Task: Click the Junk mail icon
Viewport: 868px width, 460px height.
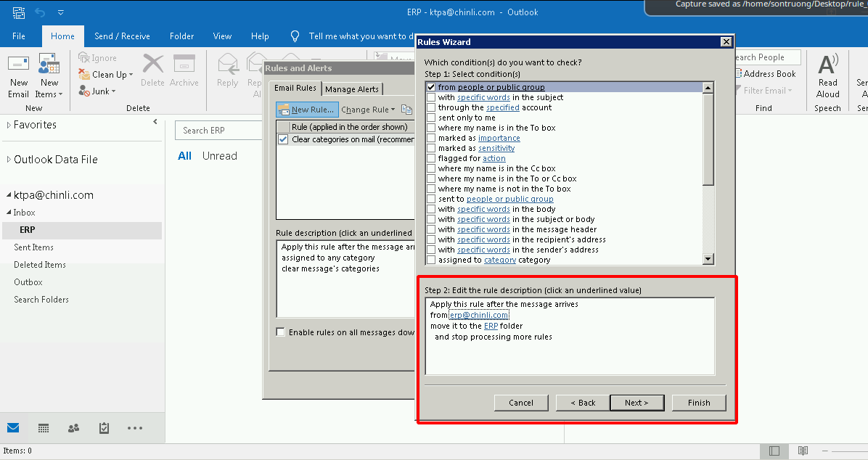Action: [x=84, y=91]
